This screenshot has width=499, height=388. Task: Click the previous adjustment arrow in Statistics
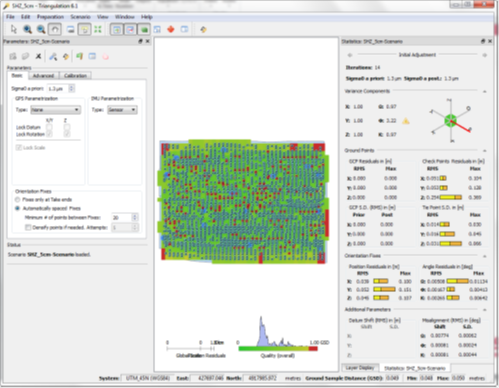point(350,55)
